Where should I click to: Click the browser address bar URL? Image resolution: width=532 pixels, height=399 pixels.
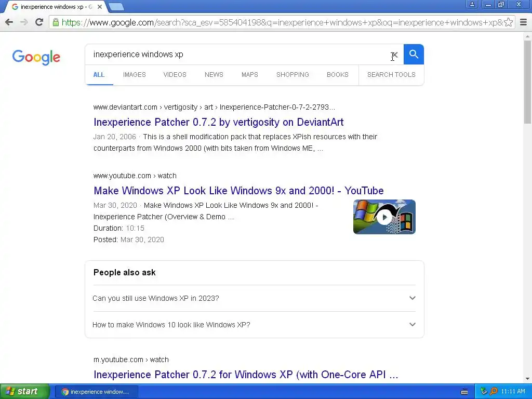coord(282,22)
